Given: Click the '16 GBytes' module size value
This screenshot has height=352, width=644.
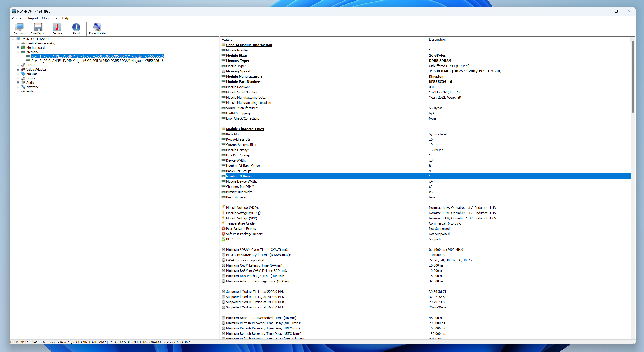Looking at the screenshot, I should point(437,56).
